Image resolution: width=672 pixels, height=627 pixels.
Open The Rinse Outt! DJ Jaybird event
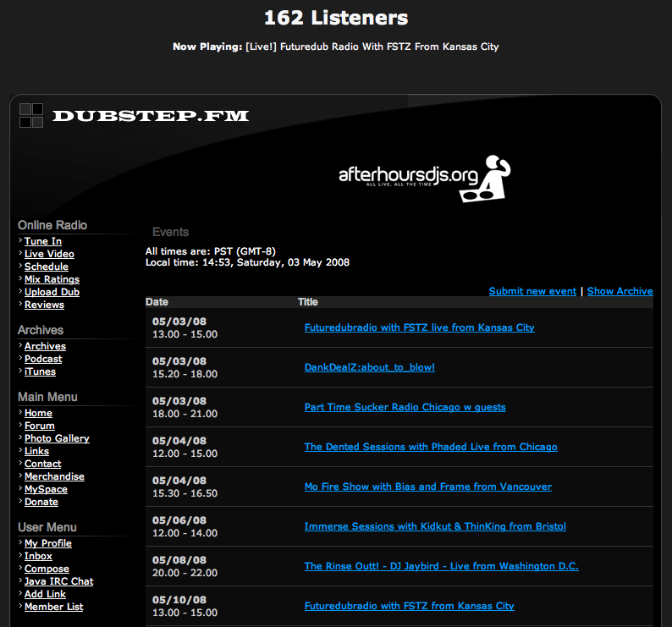pyautogui.click(x=442, y=566)
